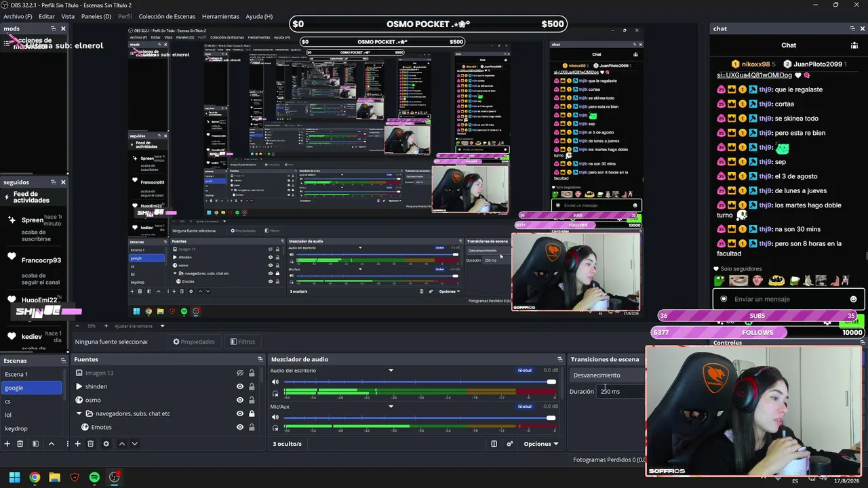
Task: Hide the osmo source
Action: (239, 400)
